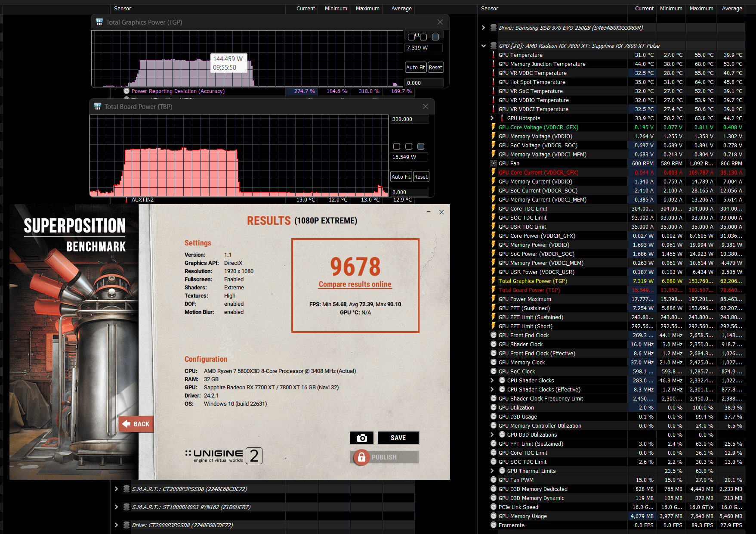Collapse the GPU [#0] AMD Radeon RX 7800 XT group
Image resolution: width=756 pixels, height=534 pixels.
(x=484, y=46)
